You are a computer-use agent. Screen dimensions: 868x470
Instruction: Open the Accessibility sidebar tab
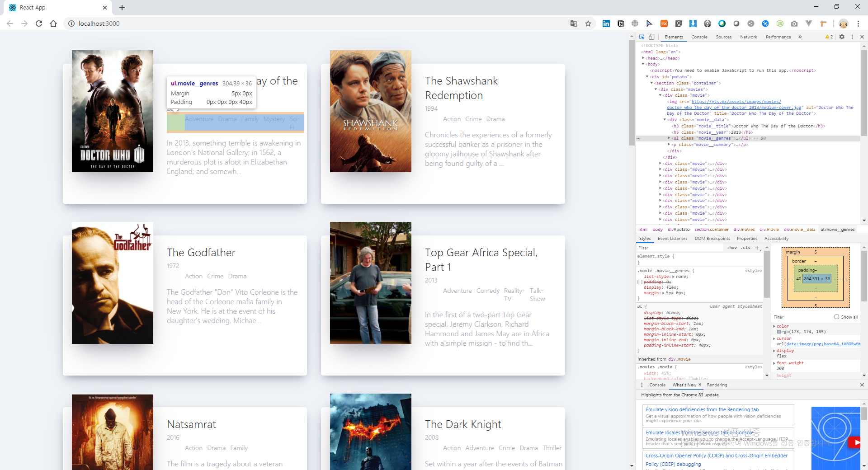pyautogui.click(x=776, y=239)
